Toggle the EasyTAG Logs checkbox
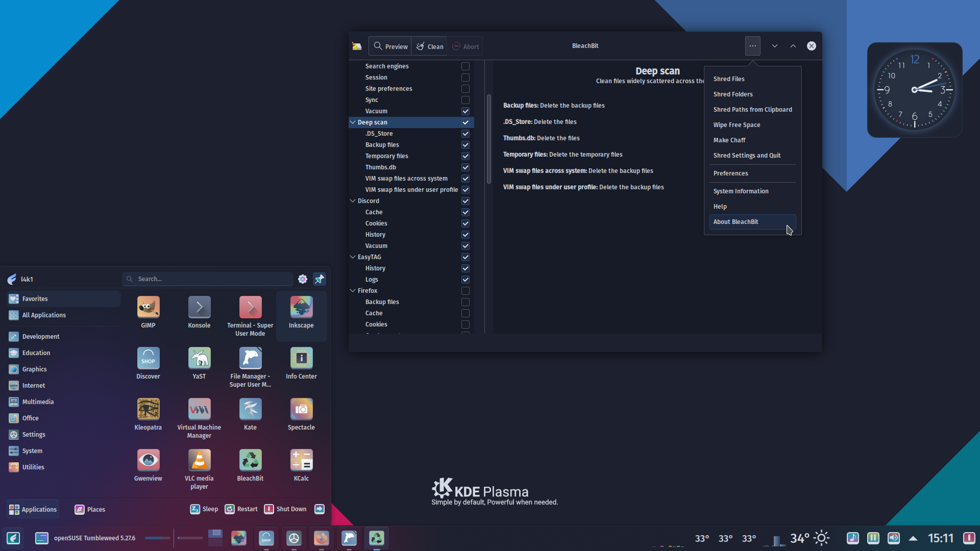This screenshot has width=980, height=551. pos(465,280)
